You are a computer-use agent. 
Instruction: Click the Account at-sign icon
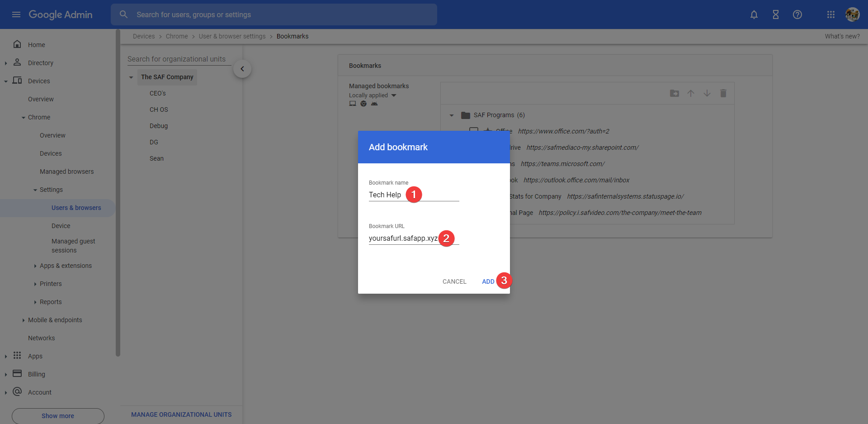tap(17, 391)
